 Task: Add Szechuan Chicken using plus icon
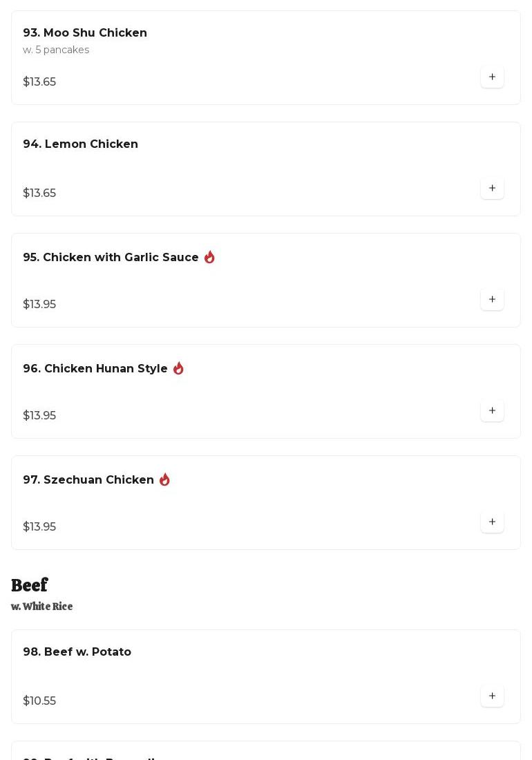[x=492, y=522]
